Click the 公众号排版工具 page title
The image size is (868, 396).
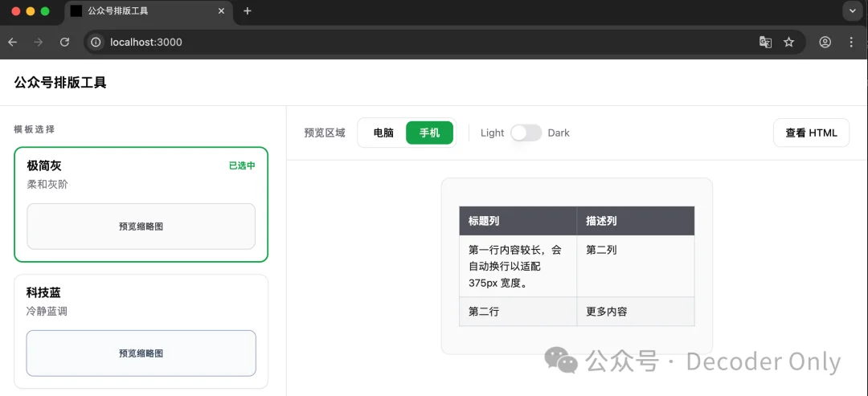60,83
